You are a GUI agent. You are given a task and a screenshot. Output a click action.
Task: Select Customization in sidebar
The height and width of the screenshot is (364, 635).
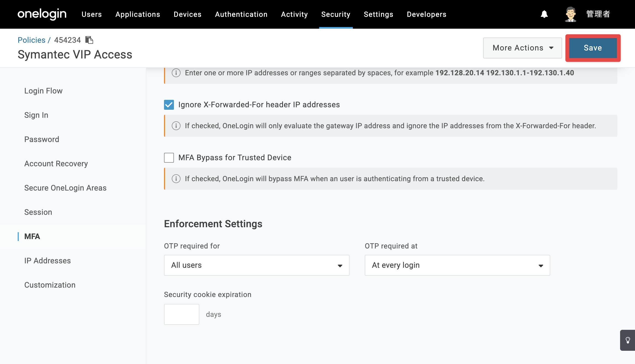click(x=50, y=285)
